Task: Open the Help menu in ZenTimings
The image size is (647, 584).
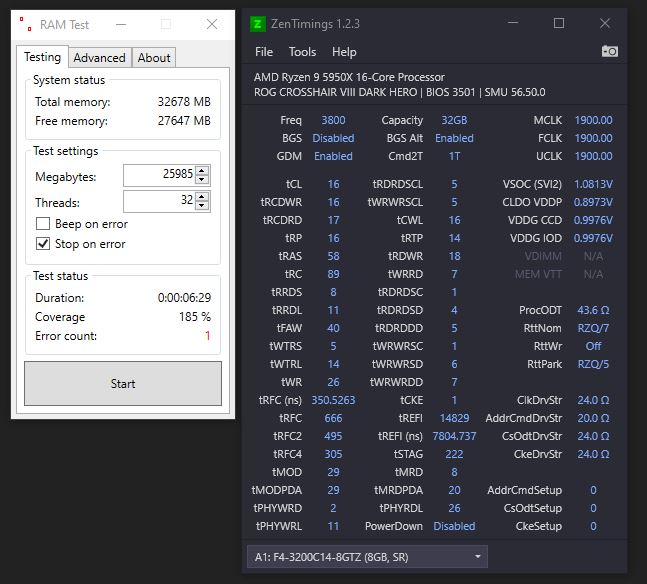Action: pos(344,52)
